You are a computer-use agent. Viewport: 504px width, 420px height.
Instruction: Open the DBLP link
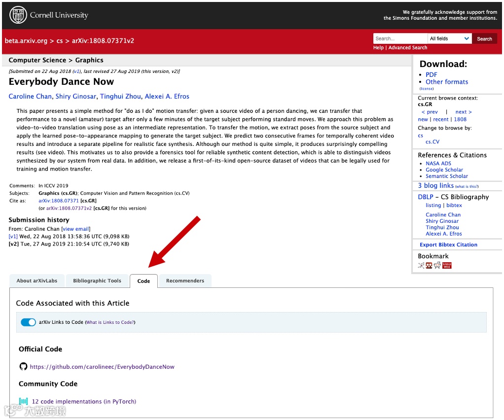tap(426, 197)
